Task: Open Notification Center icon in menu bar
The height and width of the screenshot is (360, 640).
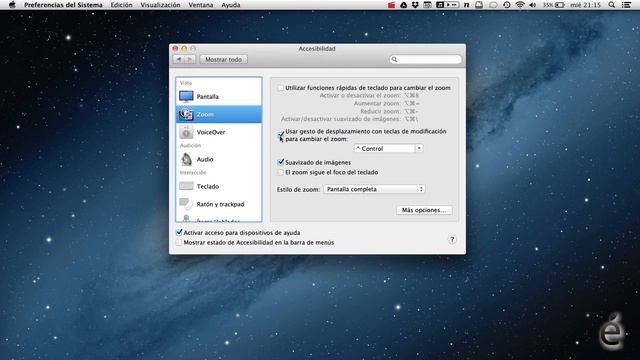Action: tap(626, 5)
